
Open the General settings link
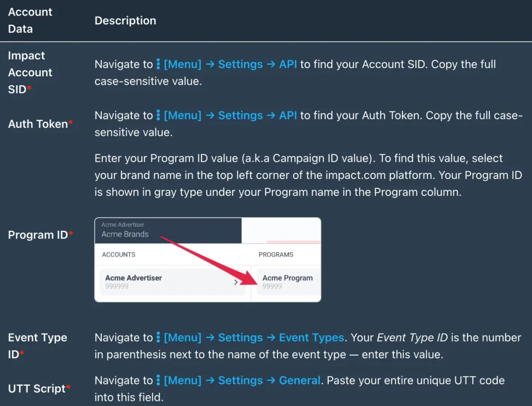click(299, 380)
